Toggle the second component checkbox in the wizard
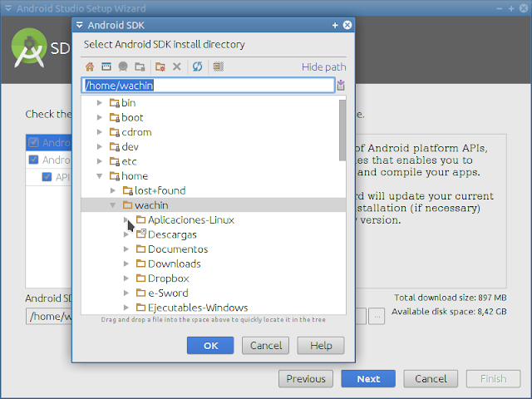 (33, 160)
